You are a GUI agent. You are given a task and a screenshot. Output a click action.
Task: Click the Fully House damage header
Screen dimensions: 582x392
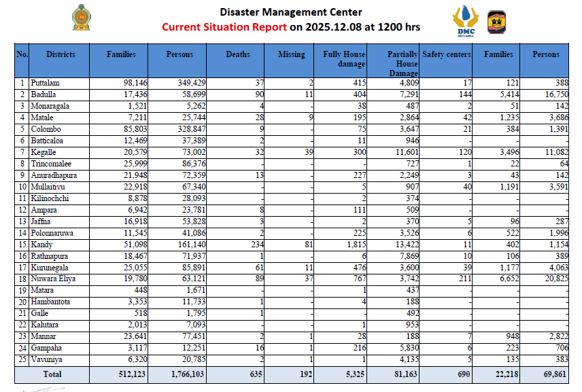coord(343,59)
